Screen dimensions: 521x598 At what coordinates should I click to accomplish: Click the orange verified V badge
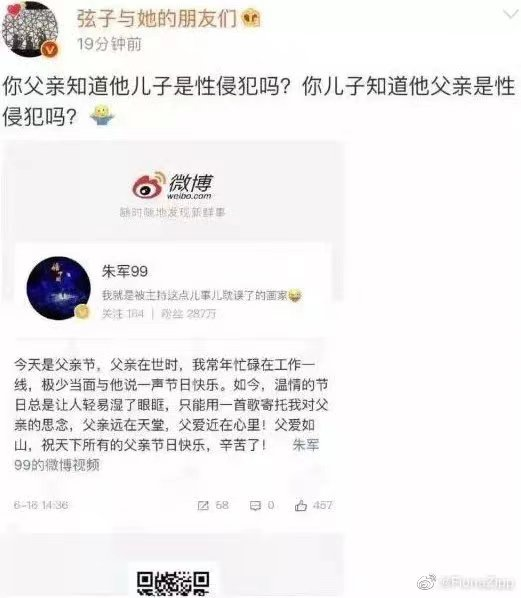click(x=50, y=49)
